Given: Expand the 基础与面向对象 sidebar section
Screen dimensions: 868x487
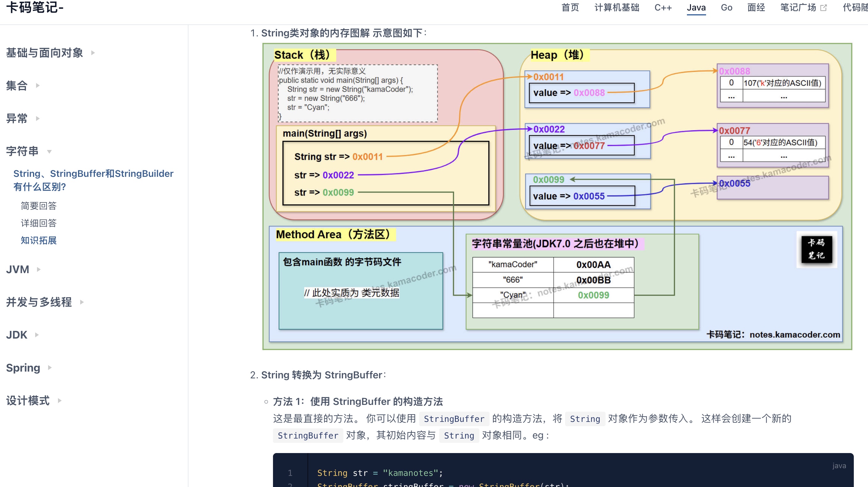Looking at the screenshot, I should click(x=93, y=52).
